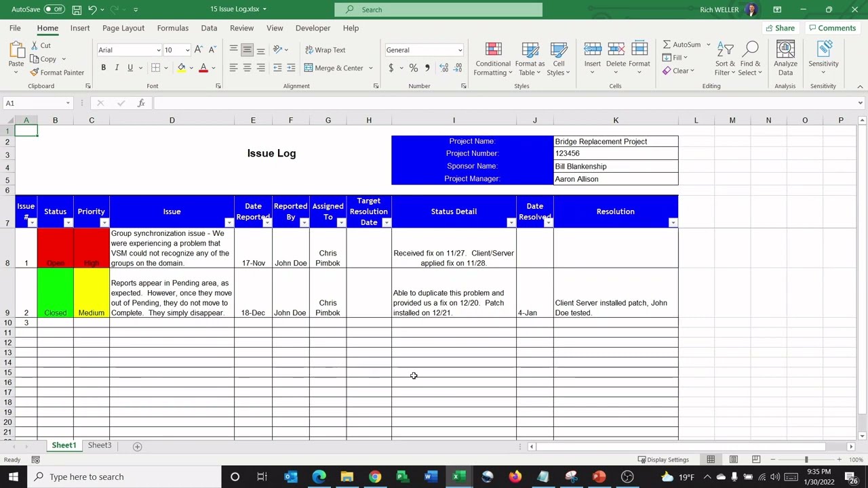Open the Clear dropdown
The image size is (868, 488).
[678, 70]
